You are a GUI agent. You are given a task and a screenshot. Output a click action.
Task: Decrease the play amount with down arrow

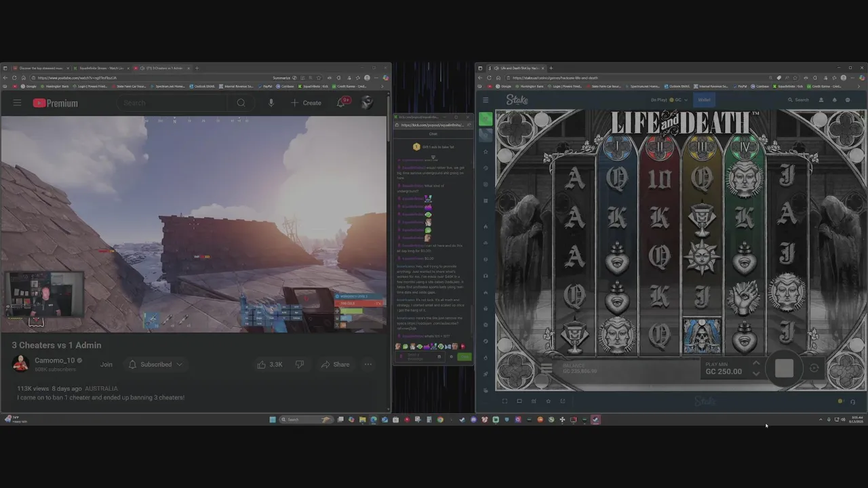click(756, 373)
